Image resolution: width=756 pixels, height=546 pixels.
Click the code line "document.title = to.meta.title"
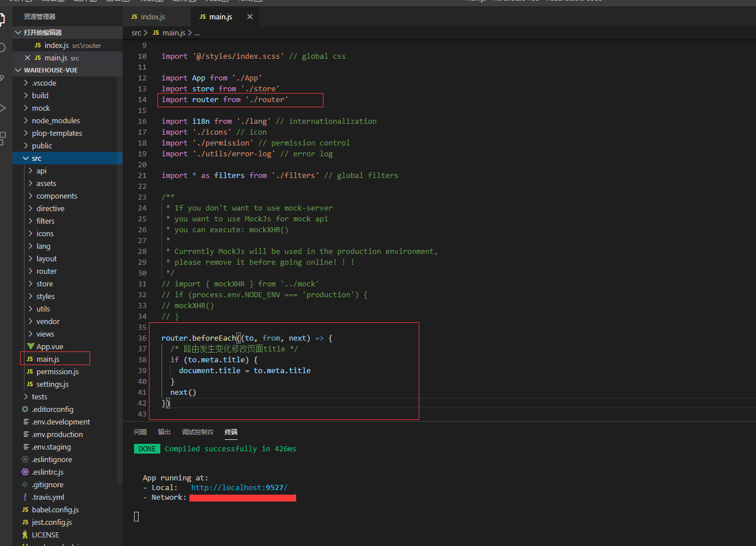click(x=245, y=370)
